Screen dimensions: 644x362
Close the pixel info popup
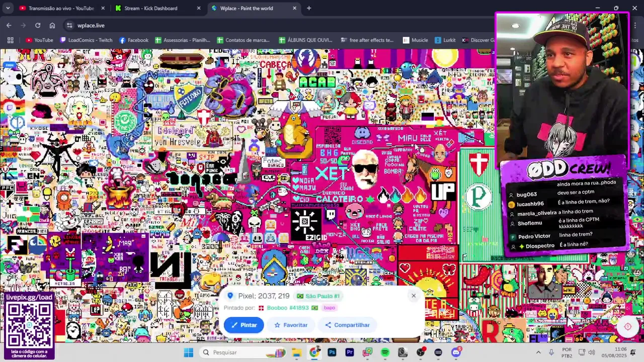point(414,296)
